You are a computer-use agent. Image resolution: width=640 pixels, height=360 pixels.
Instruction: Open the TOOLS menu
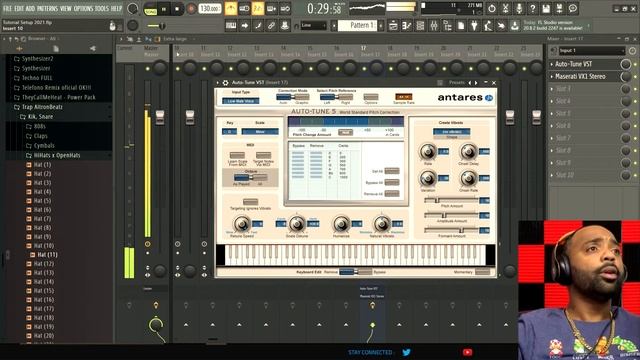pos(102,9)
